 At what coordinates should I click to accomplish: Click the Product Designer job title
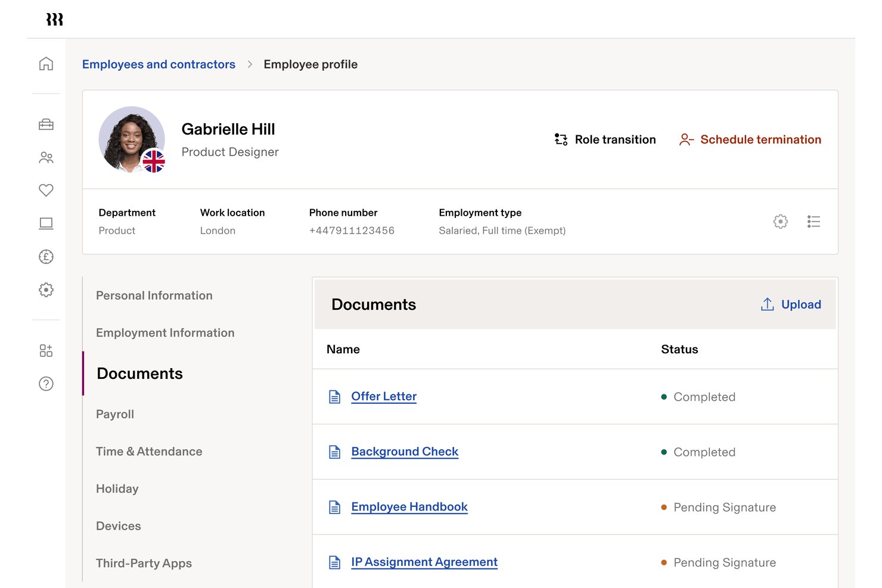(x=230, y=152)
